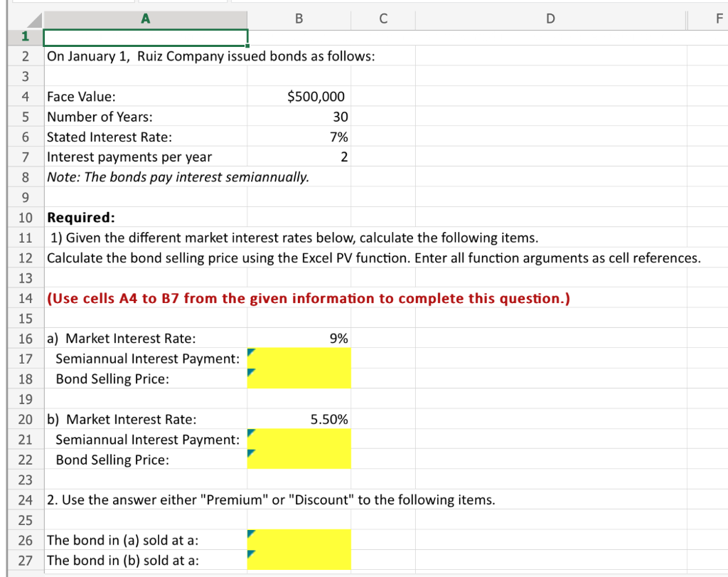Viewport: 728px width, 577px height.
Task: Click yellow cell B18 for bond selling price
Action: [299, 379]
